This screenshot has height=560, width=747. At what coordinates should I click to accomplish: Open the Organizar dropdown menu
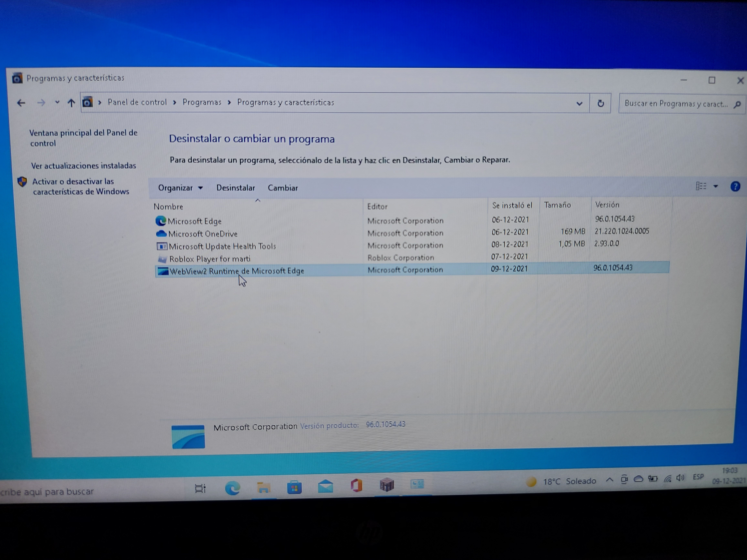180,188
